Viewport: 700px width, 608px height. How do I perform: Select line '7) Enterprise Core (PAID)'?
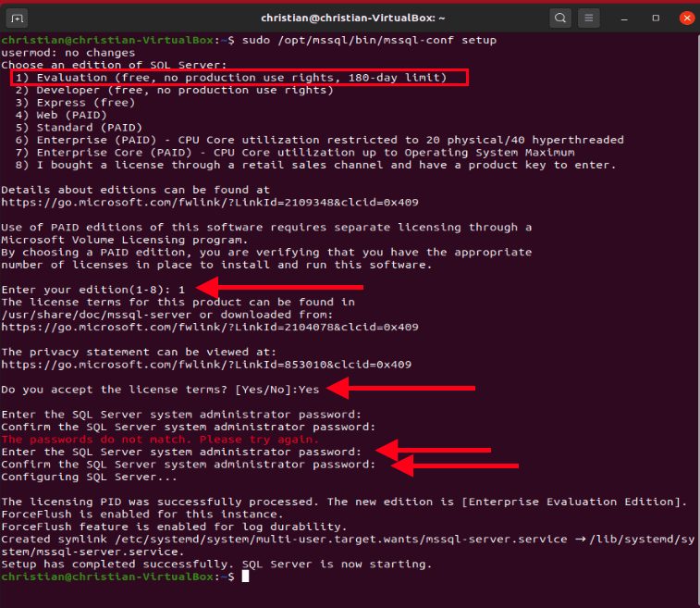[295, 153]
